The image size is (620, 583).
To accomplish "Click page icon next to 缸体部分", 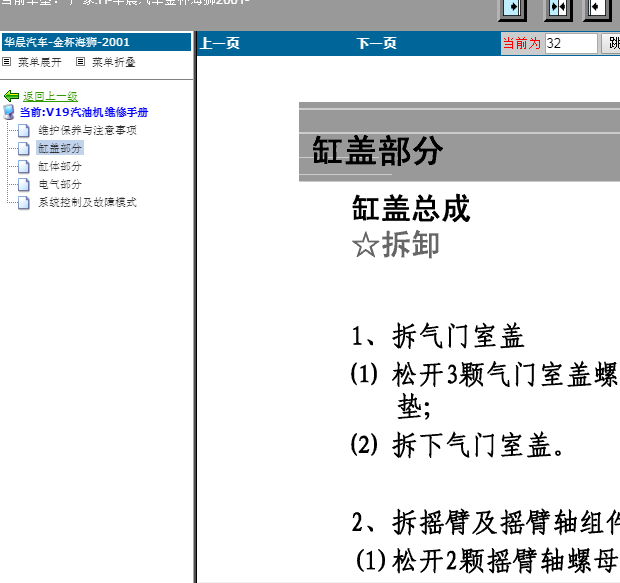I will 24,167.
